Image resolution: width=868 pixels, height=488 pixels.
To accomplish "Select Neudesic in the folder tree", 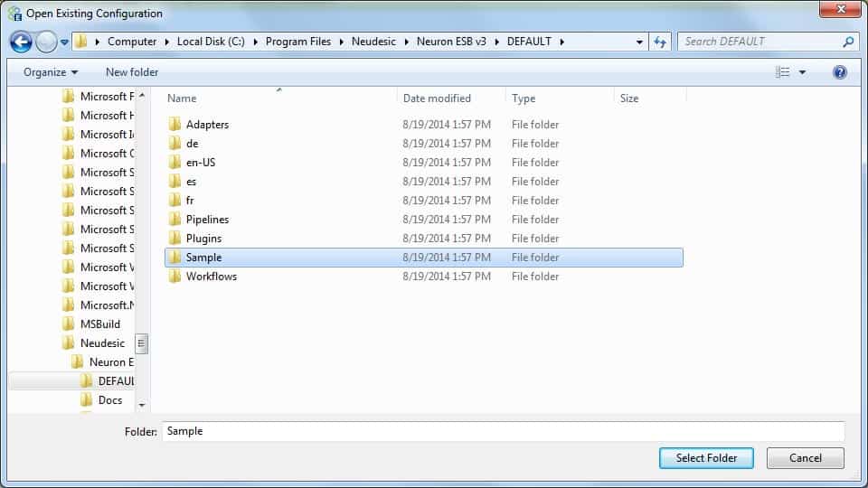I will (x=102, y=343).
